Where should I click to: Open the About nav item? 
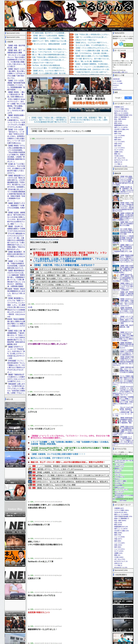[x=25, y=30]
